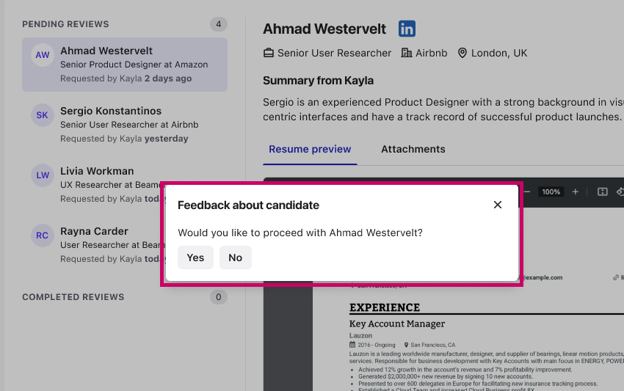Click Yes to proceed with candidate
624x391 pixels.
[x=195, y=257]
